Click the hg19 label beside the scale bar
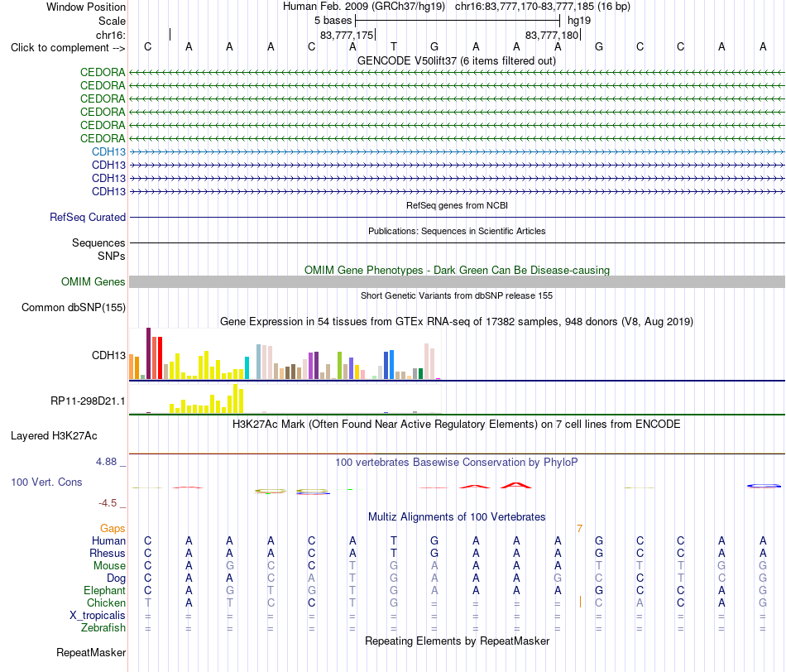This screenshot has width=786, height=672. point(579,21)
